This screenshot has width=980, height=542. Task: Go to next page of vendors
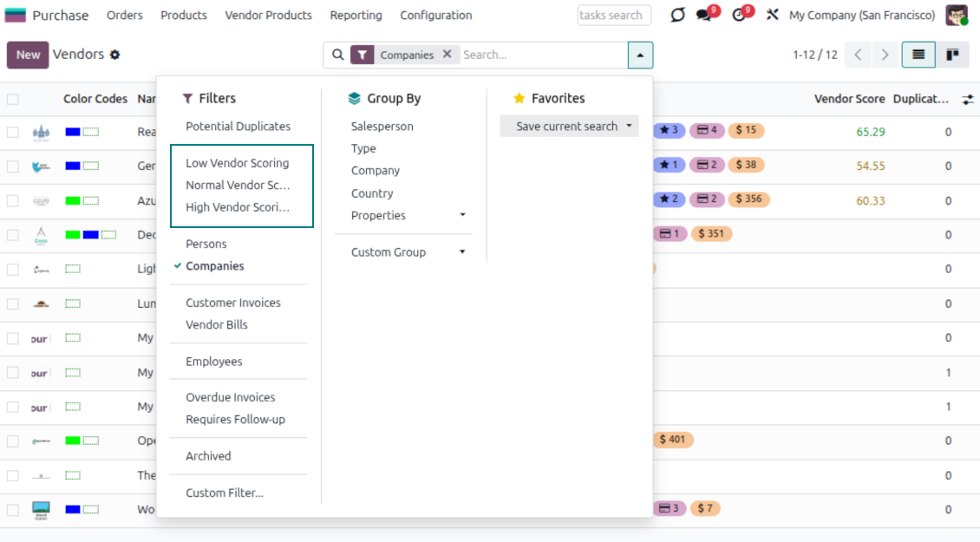coord(885,55)
